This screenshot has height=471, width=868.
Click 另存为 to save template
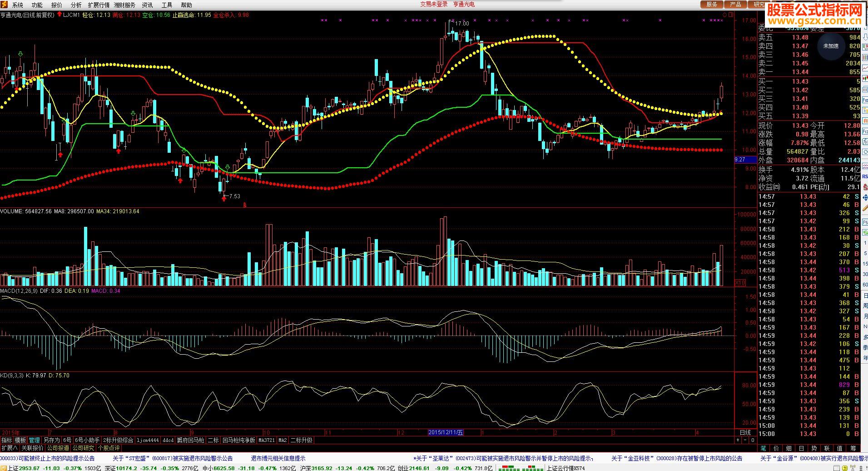(51, 440)
